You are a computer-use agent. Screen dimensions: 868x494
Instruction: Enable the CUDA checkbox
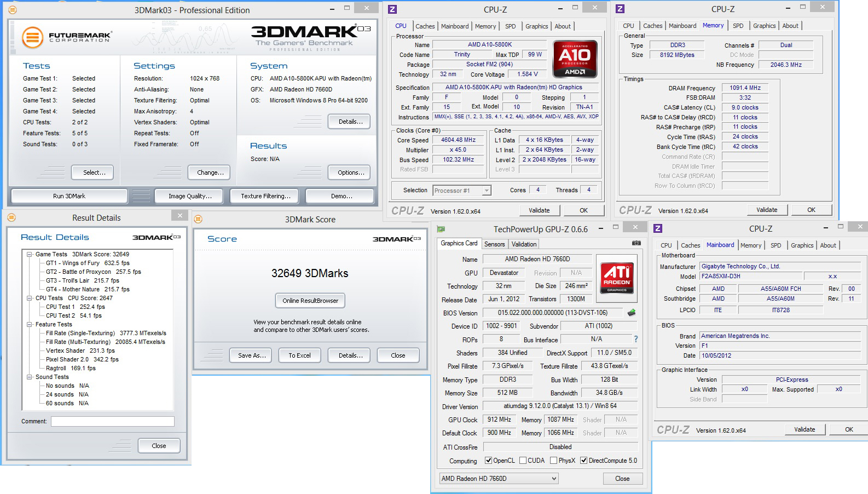523,461
